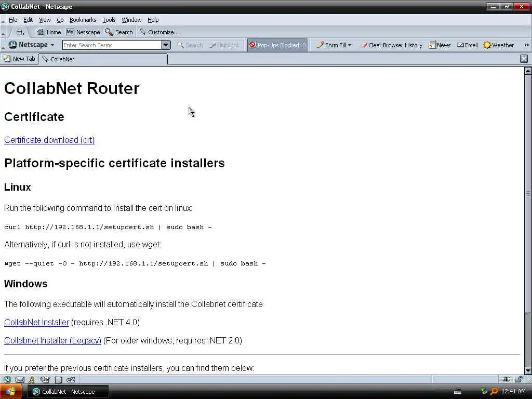Image resolution: width=532 pixels, height=399 pixels.
Task: Expand the toolbar overflow chevron
Action: click(x=526, y=45)
